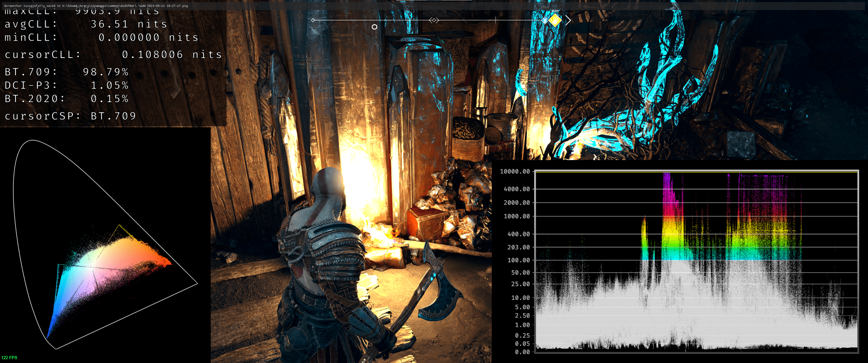Click the 0.05 label on waveform axis
Viewport: 868px width, 363px height.
point(523,344)
